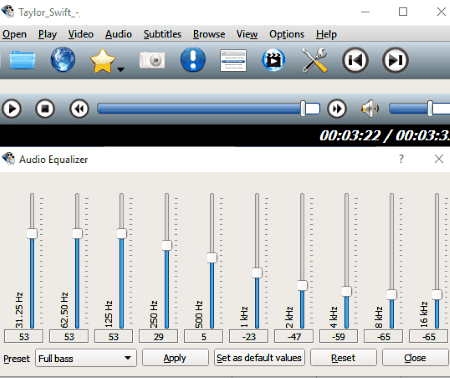Click the 31.25 Hz value field
Image resolution: width=450 pixels, height=378 pixels.
24,336
